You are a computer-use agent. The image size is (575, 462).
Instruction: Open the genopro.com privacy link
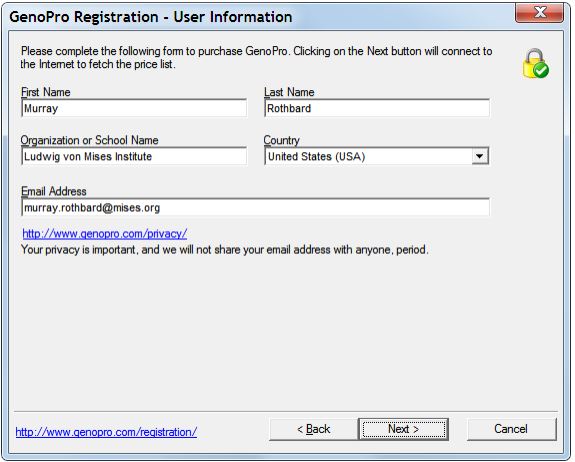[105, 234]
